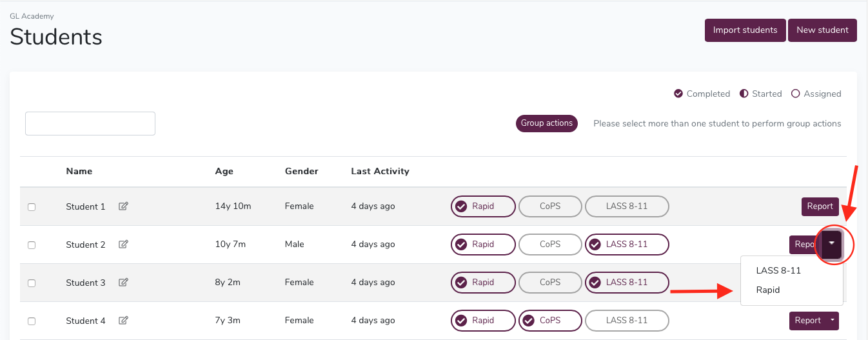Click the Import students button
The height and width of the screenshot is (340, 868).
(745, 30)
